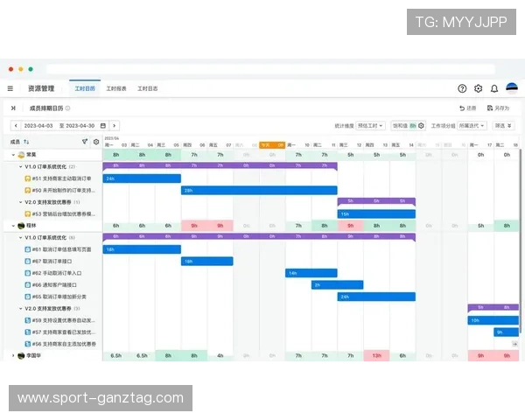The height and width of the screenshot is (420, 525).
Task: Open the hamburger menu beside 资源管理
Action: point(10,88)
